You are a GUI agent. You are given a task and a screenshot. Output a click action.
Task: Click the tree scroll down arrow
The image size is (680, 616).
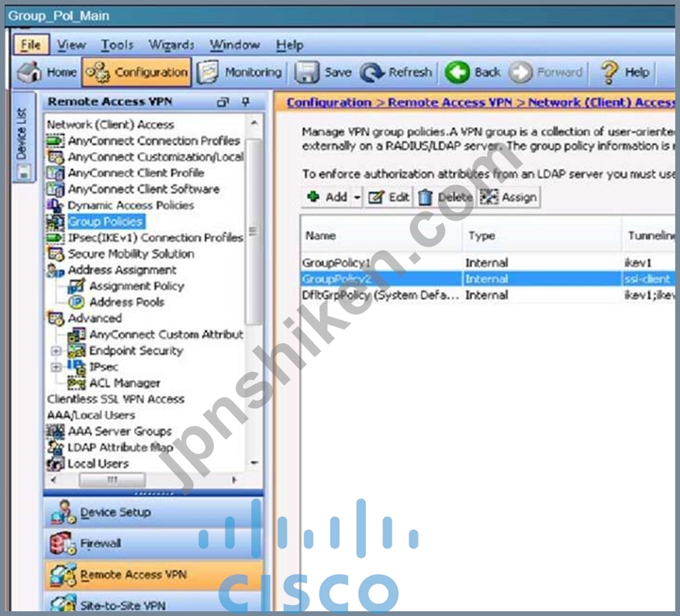(254, 463)
